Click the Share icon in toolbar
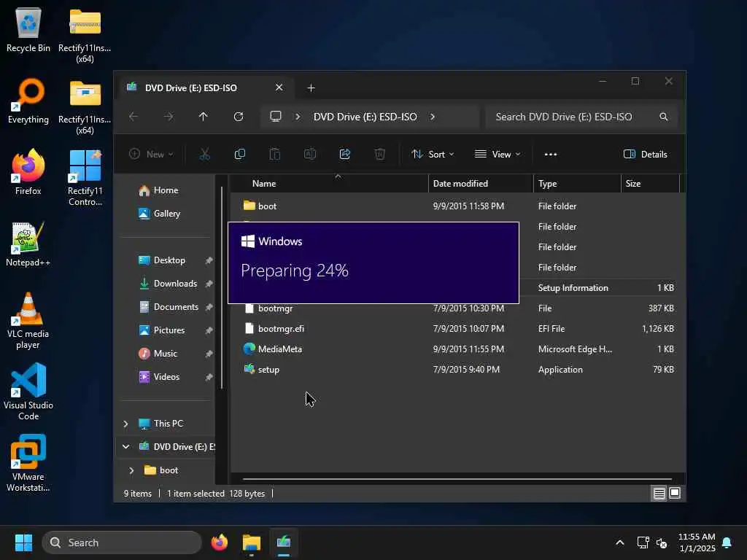This screenshot has width=747, height=560. coord(345,155)
